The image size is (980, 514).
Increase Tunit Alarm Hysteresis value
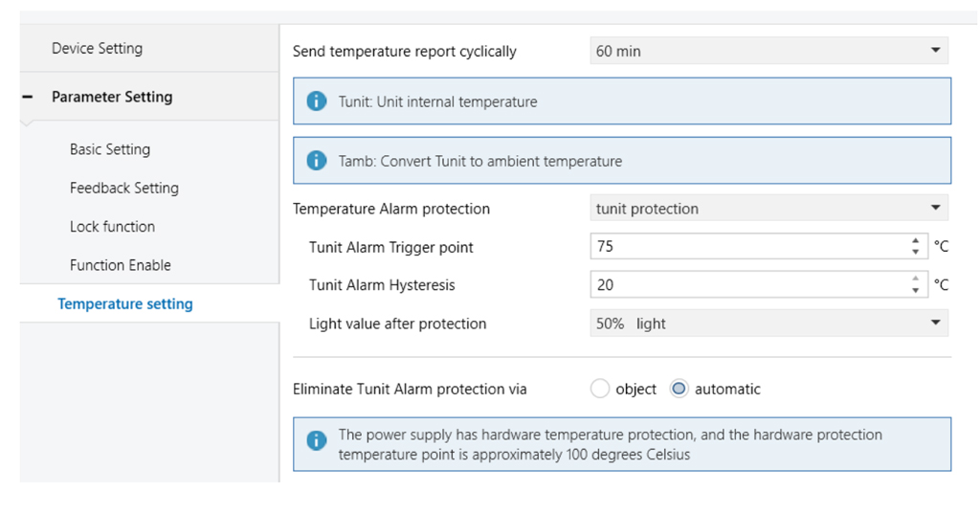916,279
